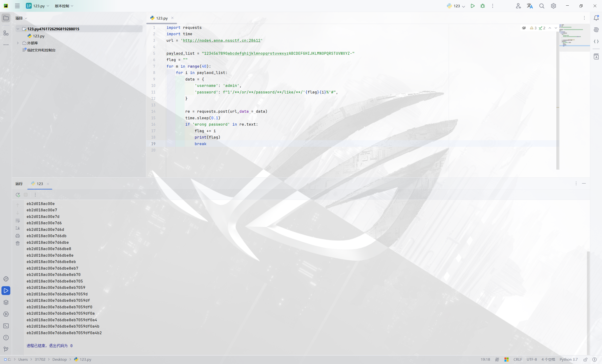Screen dimensions: 602x364
Task: Toggle soft-wrap in run console
Action: click(x=18, y=221)
